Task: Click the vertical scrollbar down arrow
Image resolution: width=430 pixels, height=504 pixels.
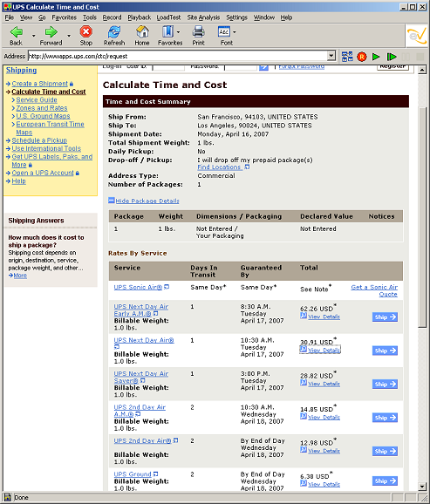Action: pyautogui.click(x=422, y=487)
